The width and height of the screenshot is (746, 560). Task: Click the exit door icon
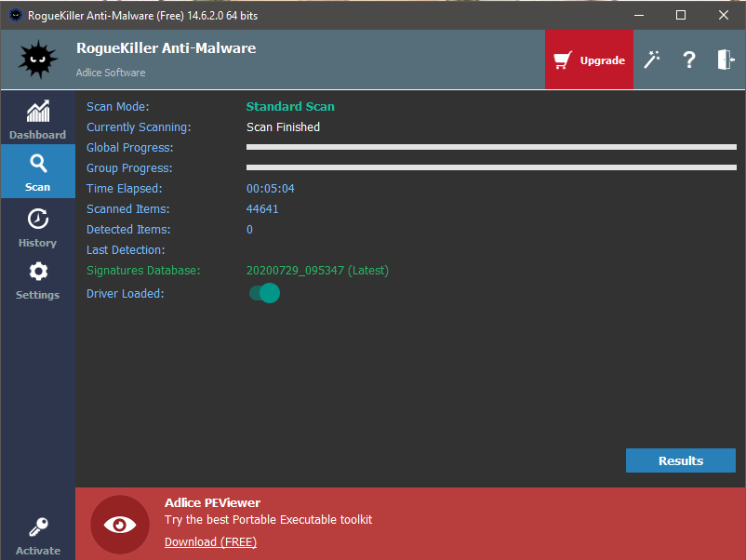click(x=726, y=60)
